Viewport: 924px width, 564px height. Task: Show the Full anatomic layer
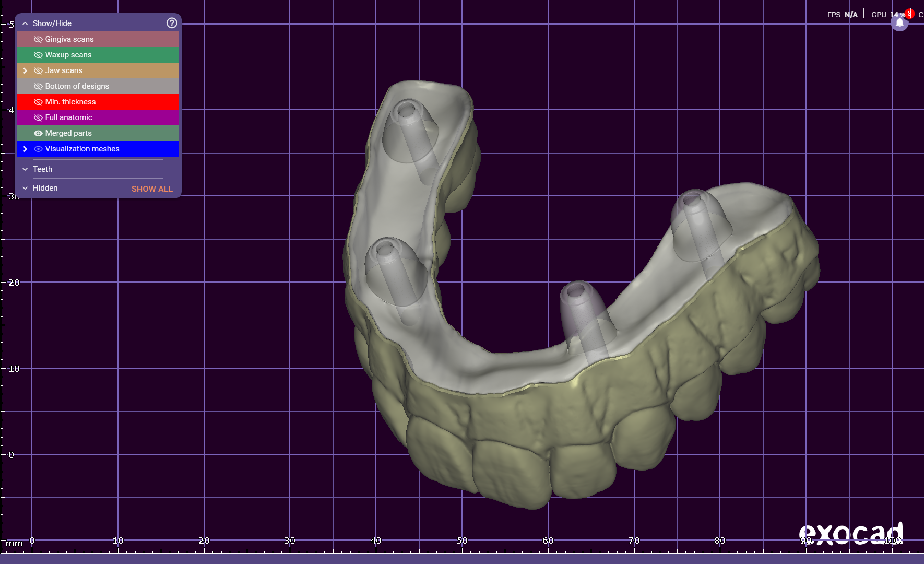[x=38, y=118]
